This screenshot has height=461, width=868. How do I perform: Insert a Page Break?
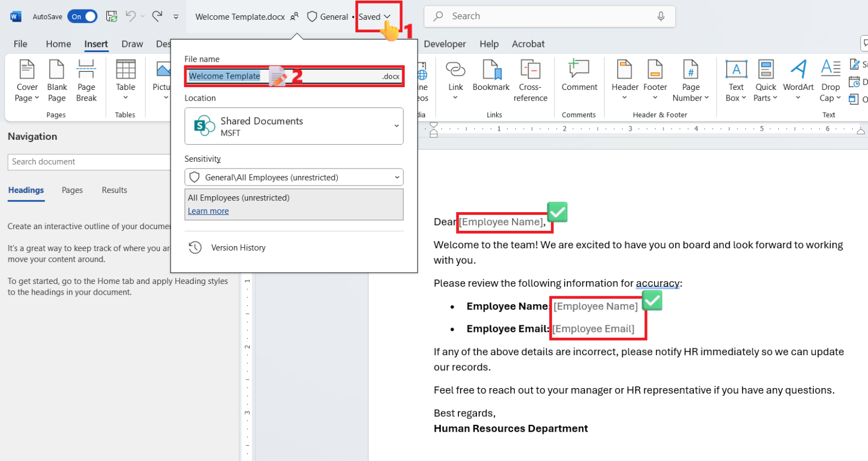[86, 79]
